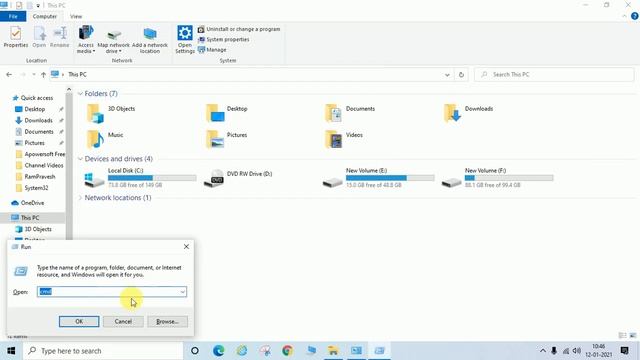Click Browse... in the Run dialog

click(x=168, y=322)
